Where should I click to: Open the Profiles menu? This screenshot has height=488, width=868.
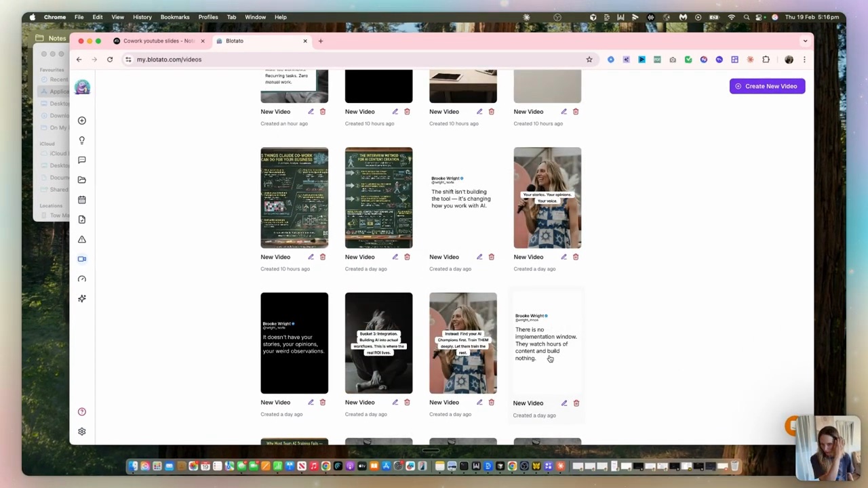click(208, 17)
